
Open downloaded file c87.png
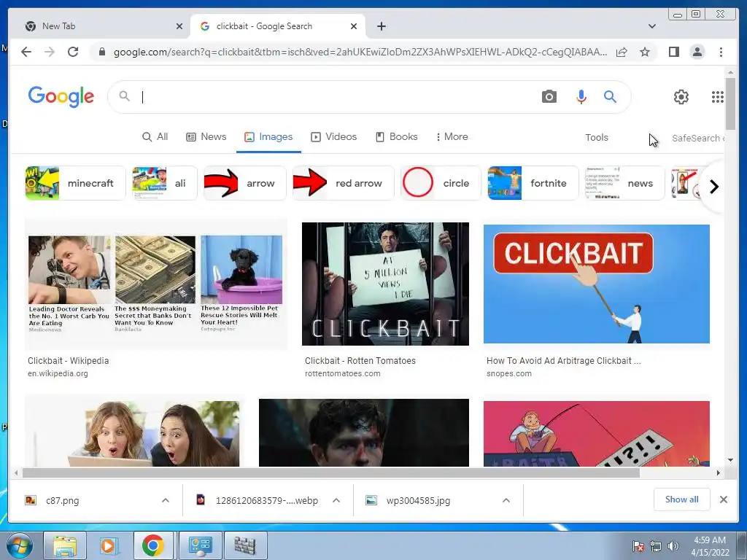(x=62, y=500)
